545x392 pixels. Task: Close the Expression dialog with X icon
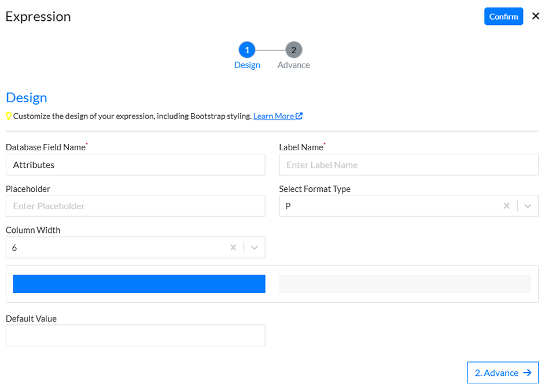click(535, 16)
